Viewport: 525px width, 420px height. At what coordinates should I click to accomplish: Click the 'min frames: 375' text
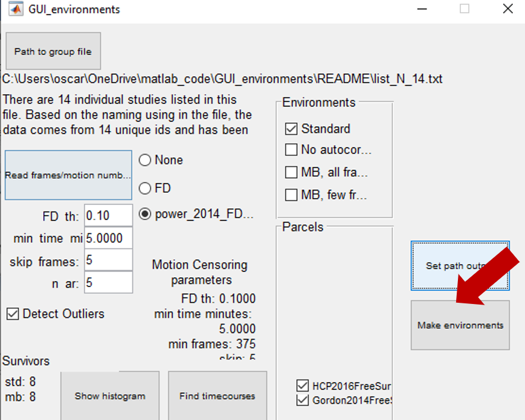point(212,344)
